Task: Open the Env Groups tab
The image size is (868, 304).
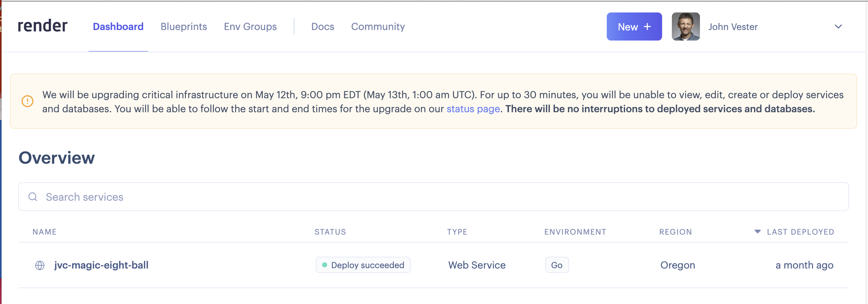Action: [250, 27]
